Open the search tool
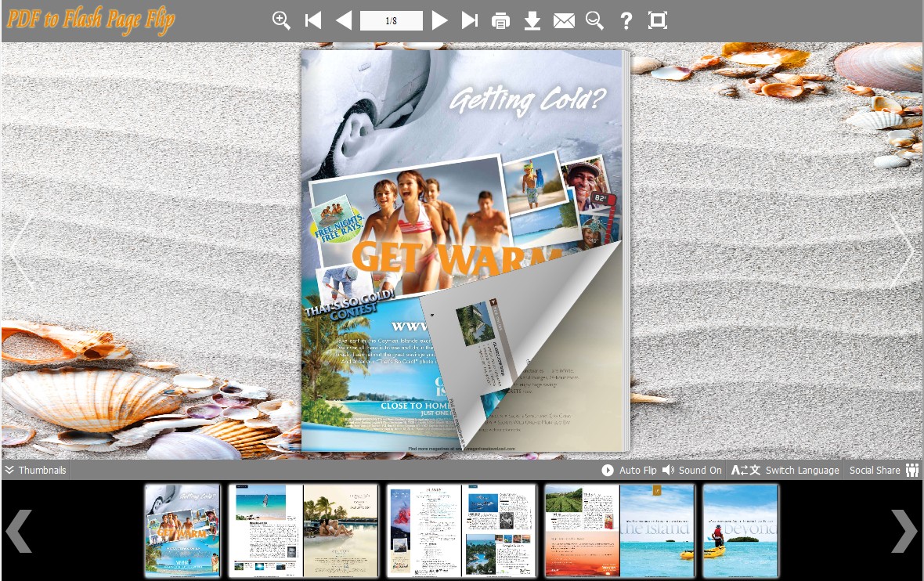Screen dimensions: 924x581 tap(594, 20)
